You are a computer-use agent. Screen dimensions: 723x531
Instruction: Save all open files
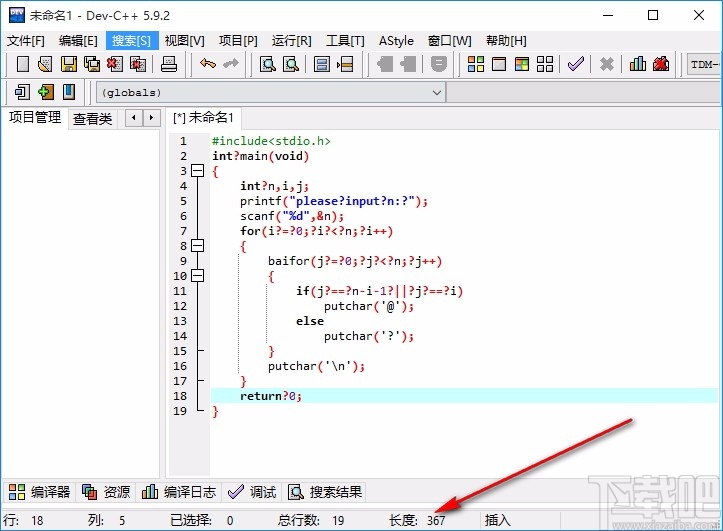(x=92, y=64)
